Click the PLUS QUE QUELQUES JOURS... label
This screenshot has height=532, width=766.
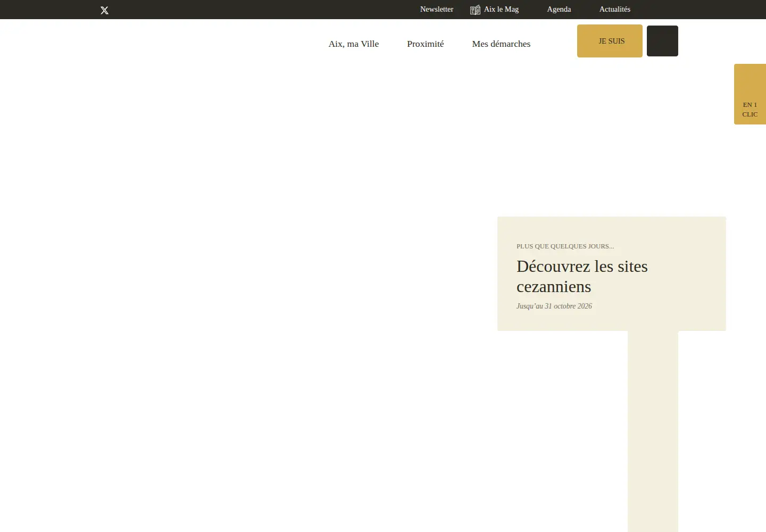[565, 246]
